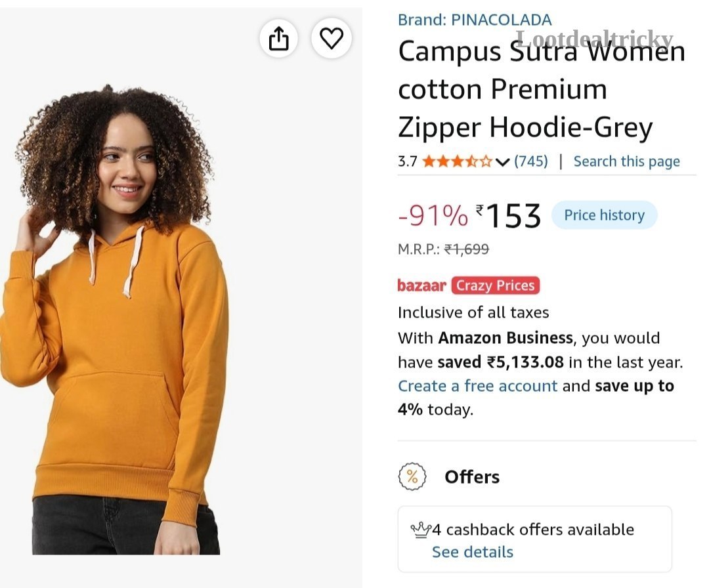Click the Offers section heading
Image resolution: width=709 pixels, height=588 pixels.
[x=472, y=477]
